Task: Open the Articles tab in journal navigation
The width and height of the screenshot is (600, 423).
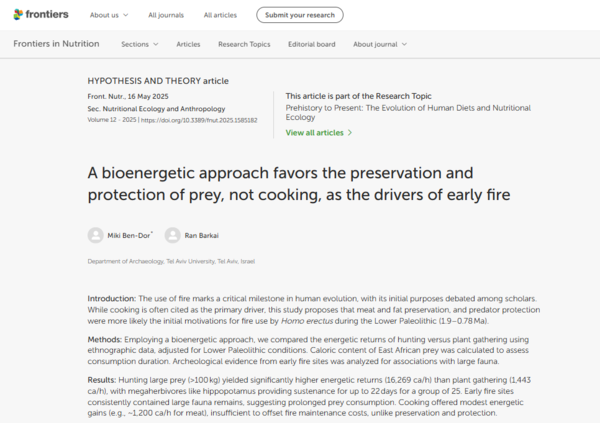Action: point(188,44)
